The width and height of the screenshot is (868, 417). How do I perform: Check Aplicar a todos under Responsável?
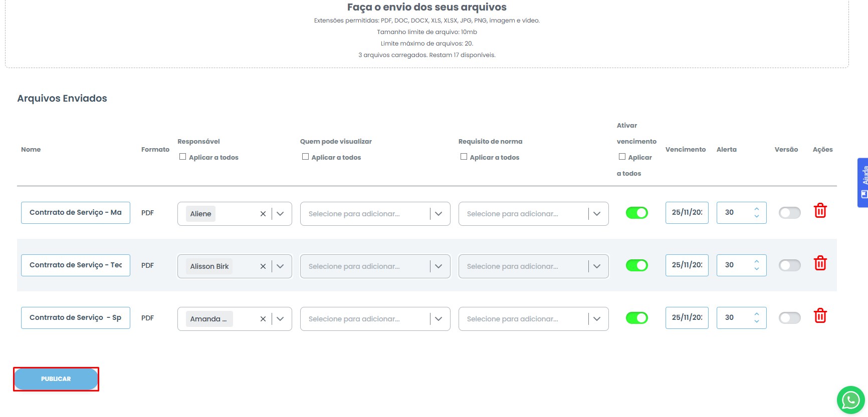(x=183, y=157)
